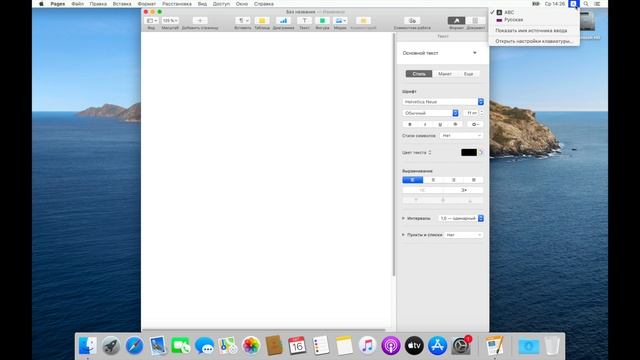Open Calendar from the Dock
Screen dimensions: 640x360
pos(297,346)
